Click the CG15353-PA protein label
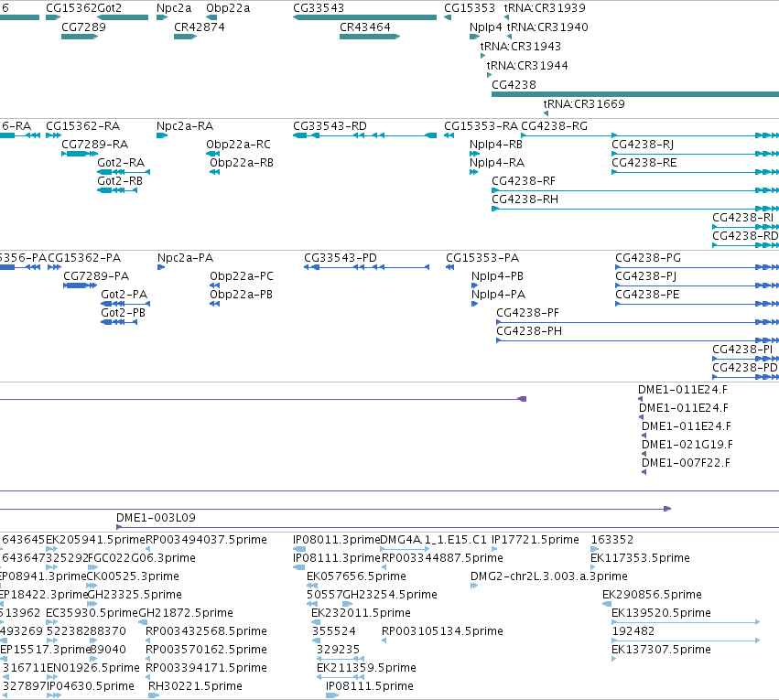 pos(482,258)
